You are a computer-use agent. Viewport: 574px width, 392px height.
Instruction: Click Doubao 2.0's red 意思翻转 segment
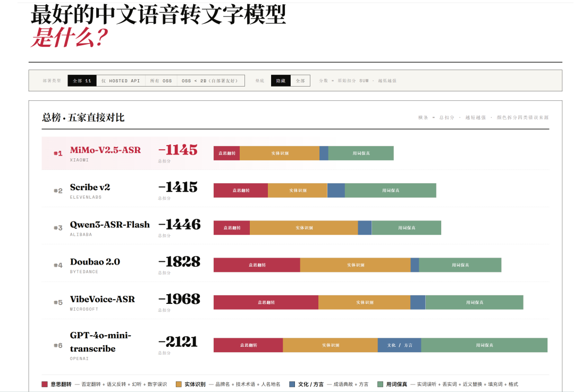pos(257,265)
